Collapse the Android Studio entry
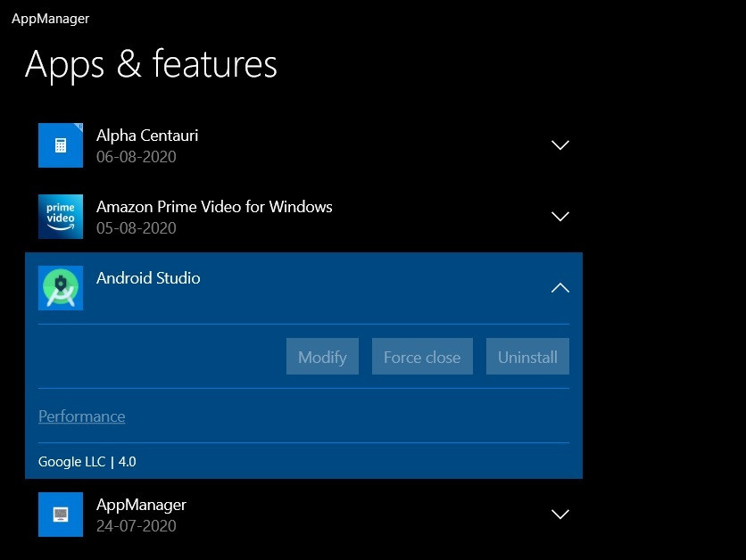Viewport: 746px width, 560px height. pyautogui.click(x=559, y=288)
